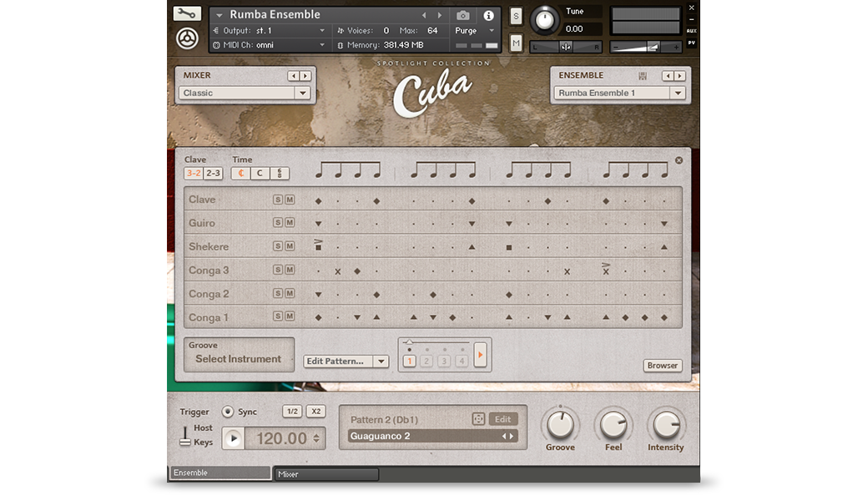Play the pattern sequence with orange arrow
This screenshot has width=868, height=501.
pos(481,355)
